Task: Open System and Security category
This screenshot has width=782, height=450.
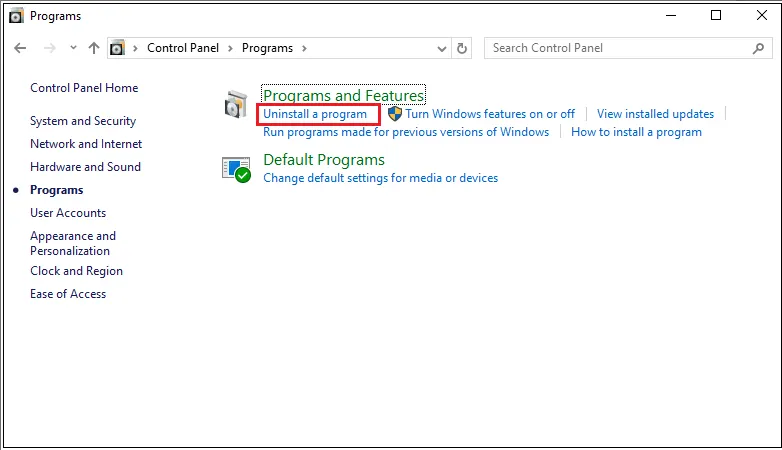Action: tap(83, 121)
